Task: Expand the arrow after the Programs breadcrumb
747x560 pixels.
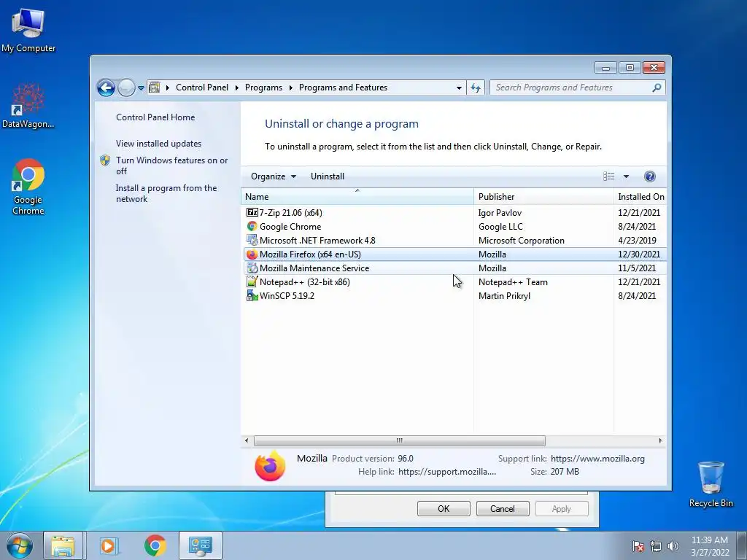Action: 290,87
